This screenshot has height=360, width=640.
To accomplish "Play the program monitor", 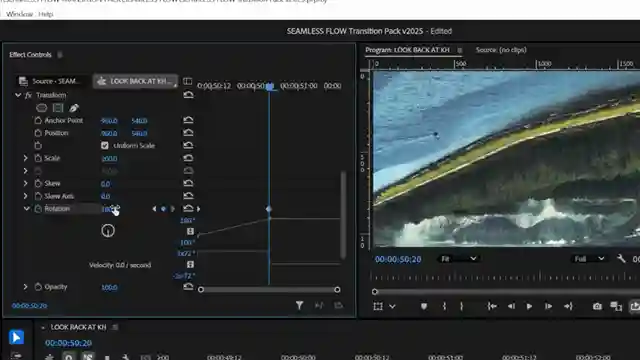I will 529,306.
